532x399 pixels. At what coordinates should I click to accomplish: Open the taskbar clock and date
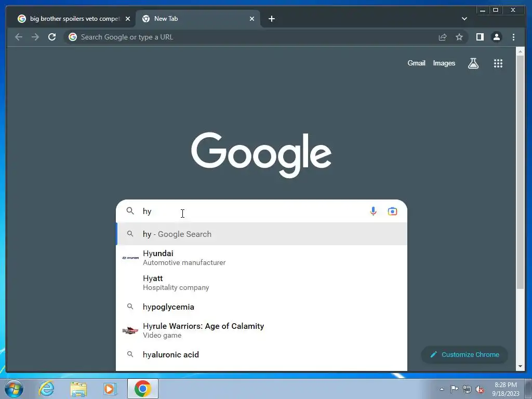pyautogui.click(x=506, y=389)
